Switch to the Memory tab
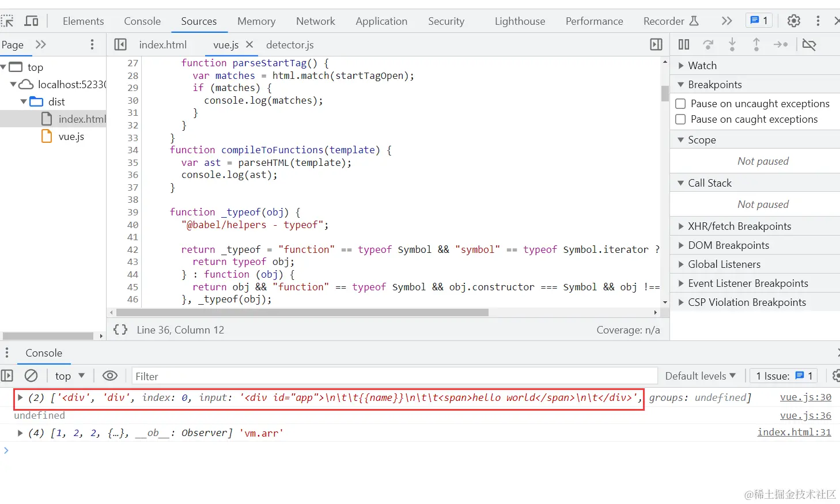The image size is (840, 504). 256,21
